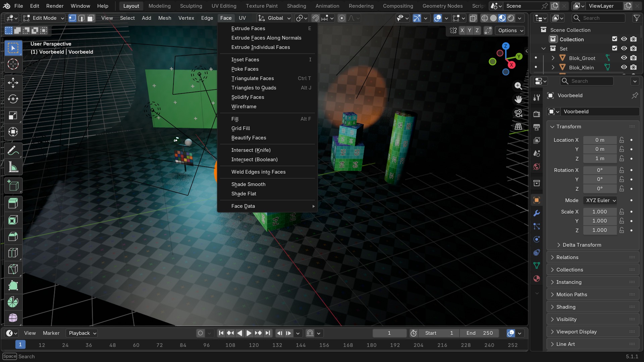This screenshot has width=644, height=362.
Task: Open the Edit Mode dropdown
Action: pyautogui.click(x=43, y=18)
